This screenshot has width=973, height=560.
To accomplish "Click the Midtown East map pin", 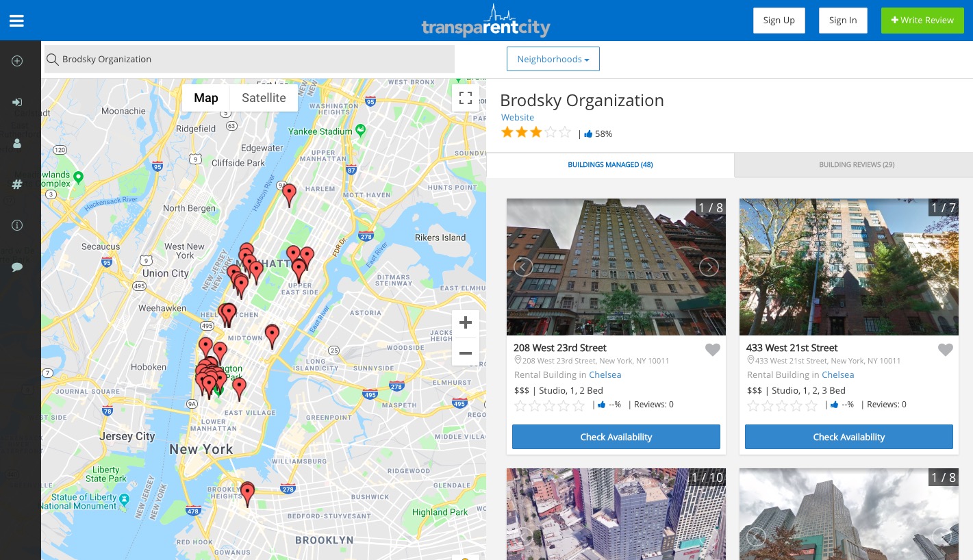I will 272,335.
